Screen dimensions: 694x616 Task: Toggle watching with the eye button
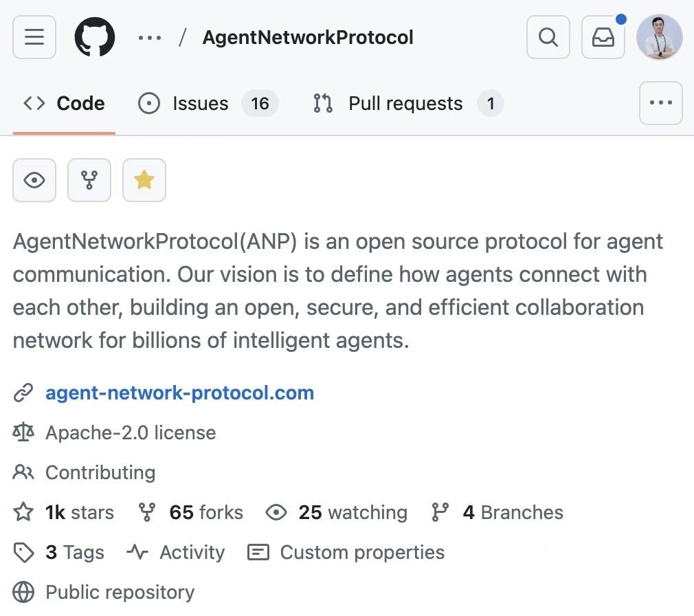click(34, 180)
